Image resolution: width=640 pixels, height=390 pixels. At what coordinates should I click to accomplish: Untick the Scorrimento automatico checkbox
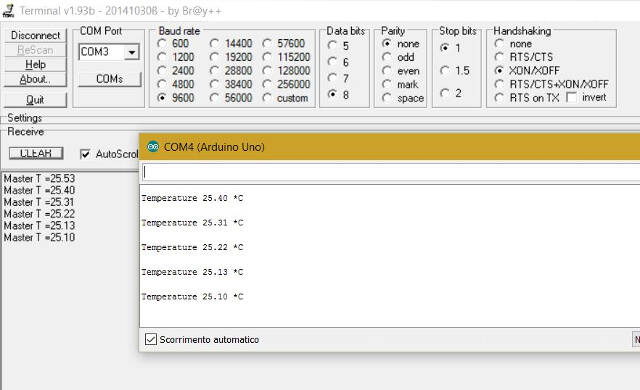point(151,339)
